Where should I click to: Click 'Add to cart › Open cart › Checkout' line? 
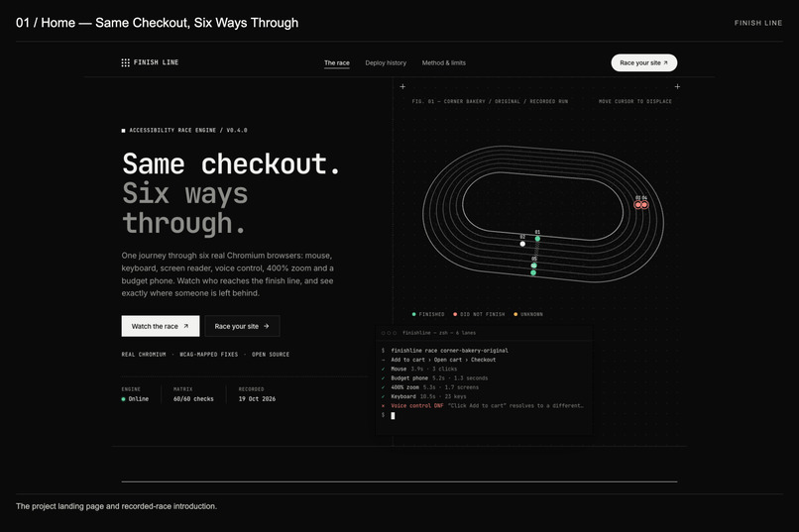(443, 360)
